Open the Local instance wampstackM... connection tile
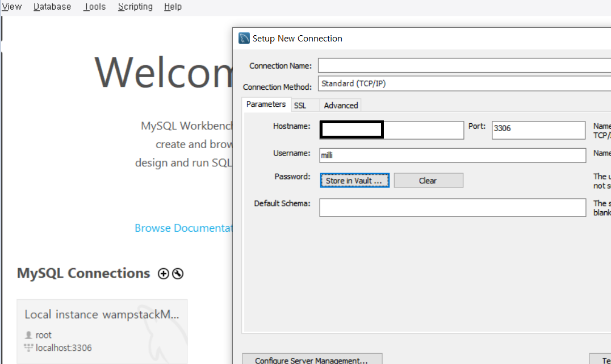The width and height of the screenshot is (611, 364). (102, 331)
